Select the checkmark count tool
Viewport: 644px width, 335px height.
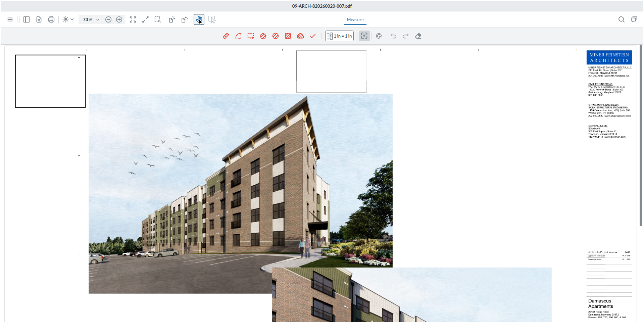tap(313, 36)
